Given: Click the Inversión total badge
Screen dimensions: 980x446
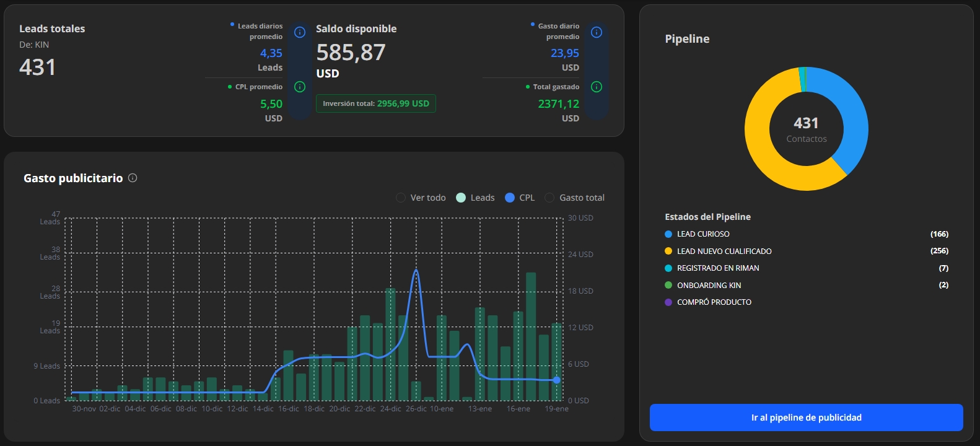Looking at the screenshot, I should coord(375,103).
